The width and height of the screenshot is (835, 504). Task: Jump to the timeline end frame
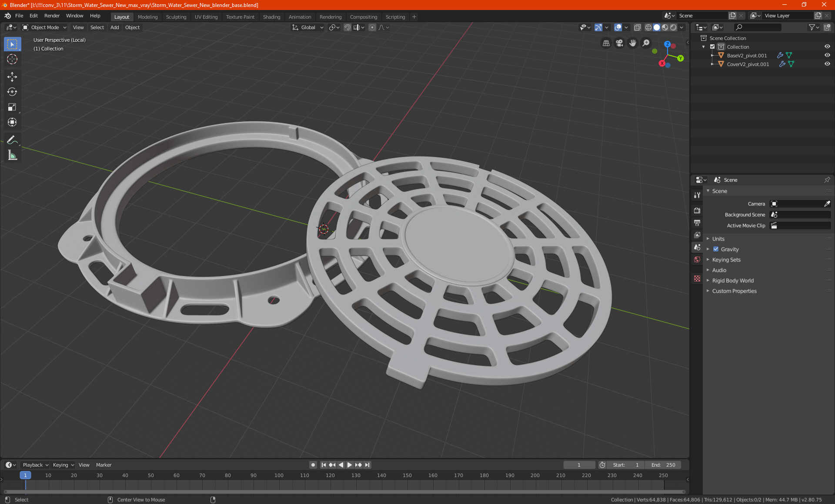click(x=367, y=465)
